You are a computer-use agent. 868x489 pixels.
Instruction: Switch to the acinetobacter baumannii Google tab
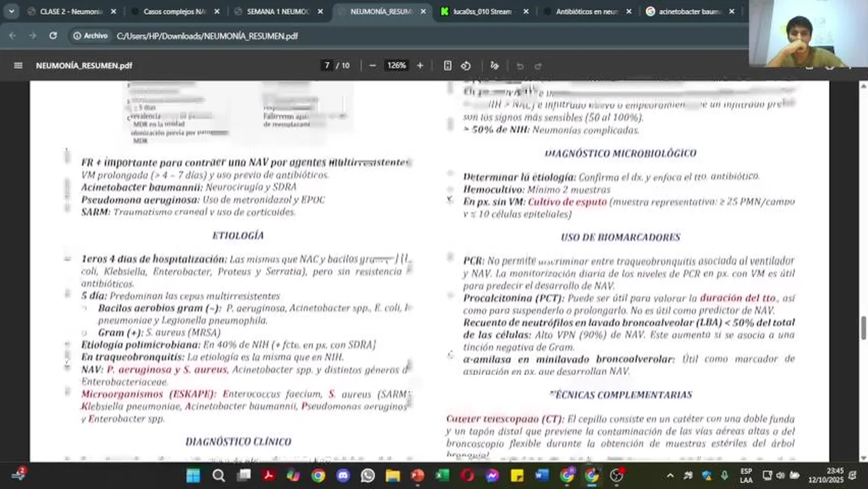pos(689,12)
